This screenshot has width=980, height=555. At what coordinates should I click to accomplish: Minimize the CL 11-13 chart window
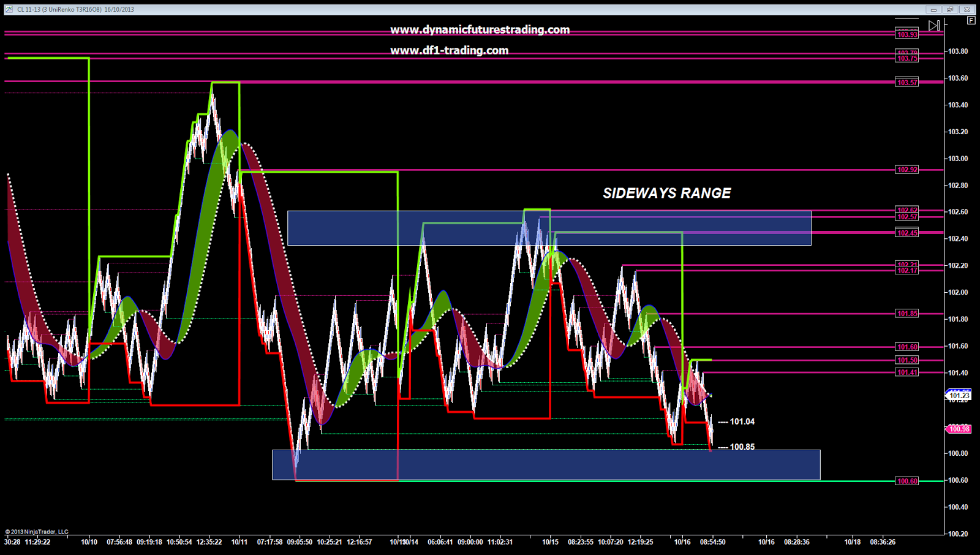point(933,9)
